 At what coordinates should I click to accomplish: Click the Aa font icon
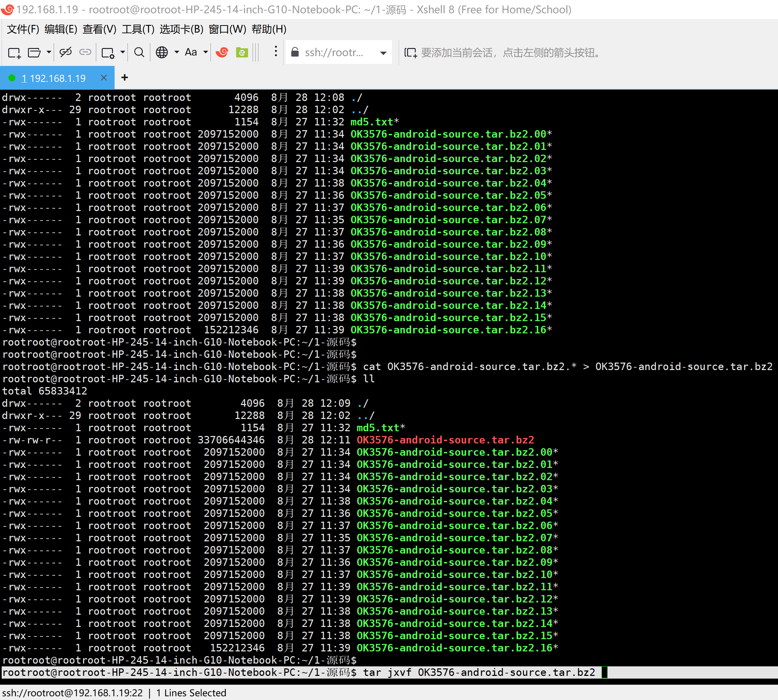pyautogui.click(x=191, y=52)
